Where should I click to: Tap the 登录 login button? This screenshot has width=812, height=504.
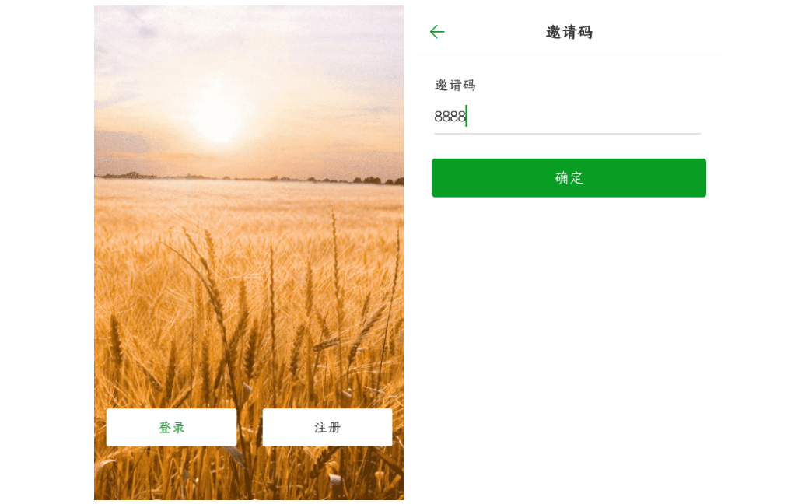(x=171, y=427)
